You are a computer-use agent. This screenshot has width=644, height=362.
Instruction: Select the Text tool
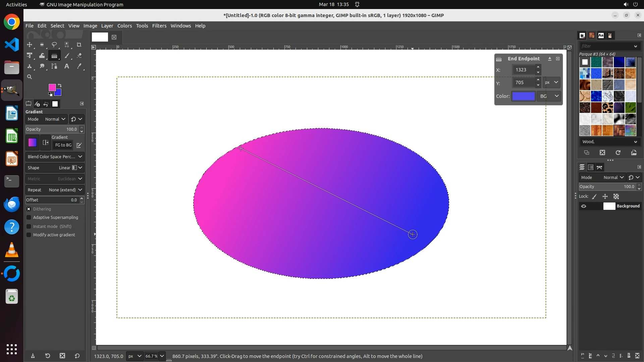coord(67,66)
